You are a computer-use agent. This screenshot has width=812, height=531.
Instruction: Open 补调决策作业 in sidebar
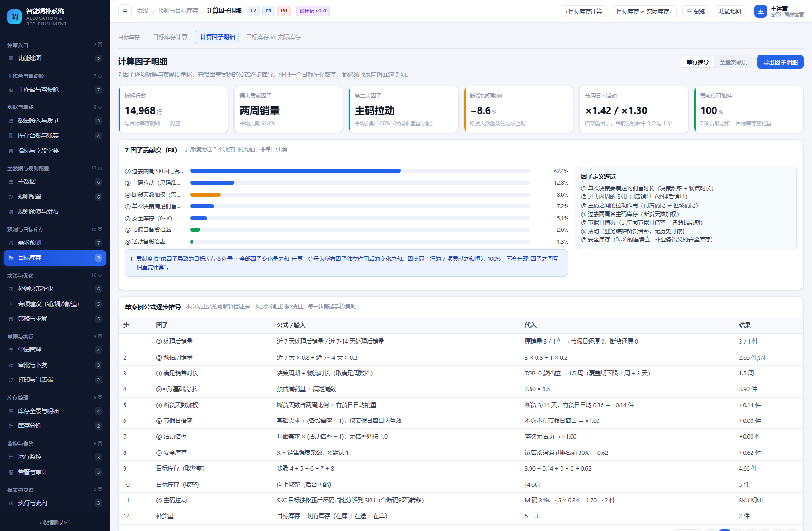point(55,289)
